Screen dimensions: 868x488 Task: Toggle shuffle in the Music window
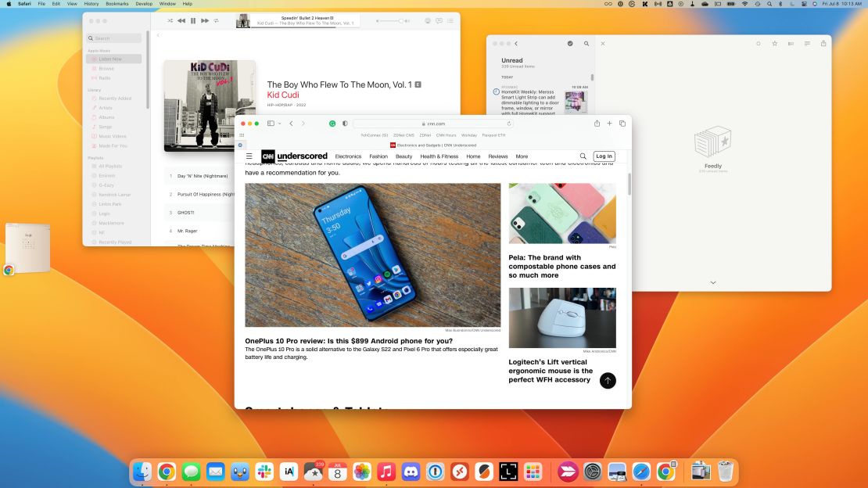[170, 20]
